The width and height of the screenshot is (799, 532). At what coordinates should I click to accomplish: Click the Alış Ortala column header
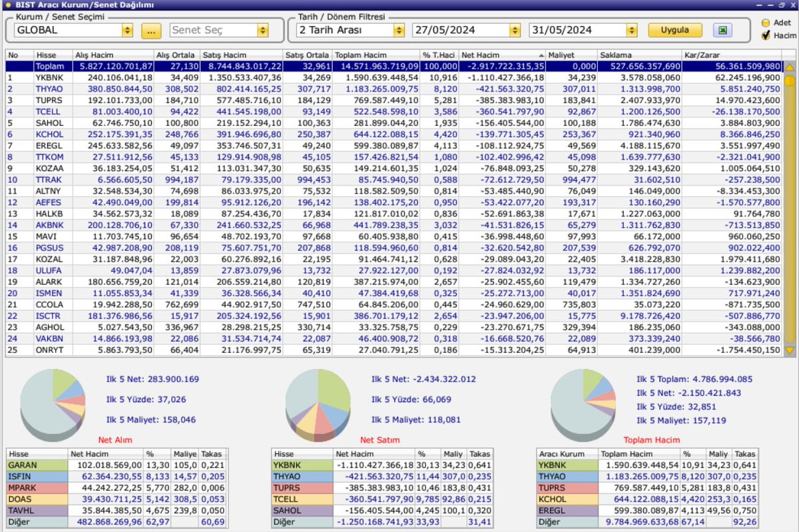[x=176, y=55]
